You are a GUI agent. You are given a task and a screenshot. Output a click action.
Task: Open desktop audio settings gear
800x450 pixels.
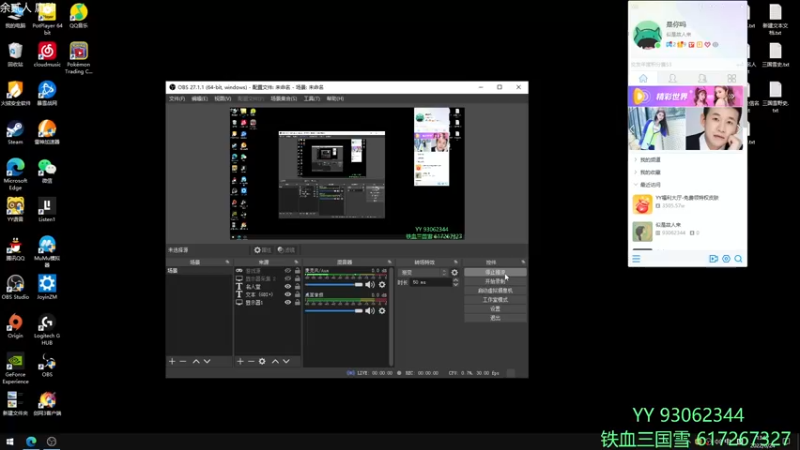[382, 311]
